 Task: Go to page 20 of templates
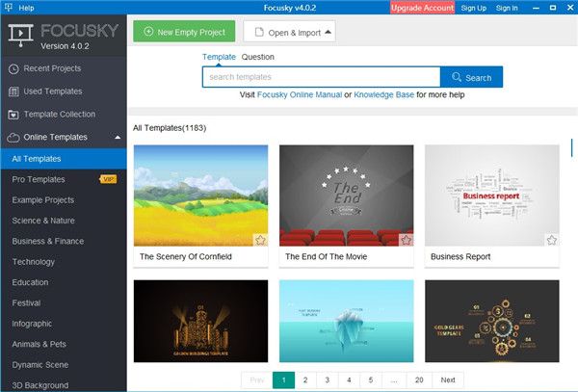[x=419, y=380]
